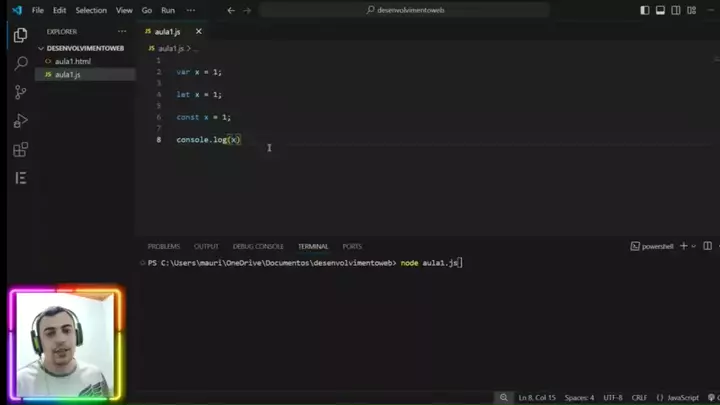Click the UTF-8 encoding indicator

coord(613,397)
